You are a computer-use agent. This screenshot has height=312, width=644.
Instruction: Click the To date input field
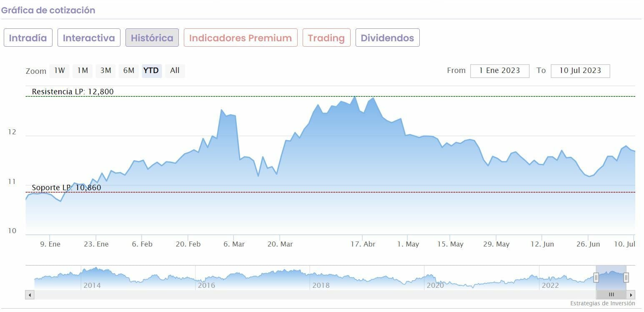click(580, 71)
